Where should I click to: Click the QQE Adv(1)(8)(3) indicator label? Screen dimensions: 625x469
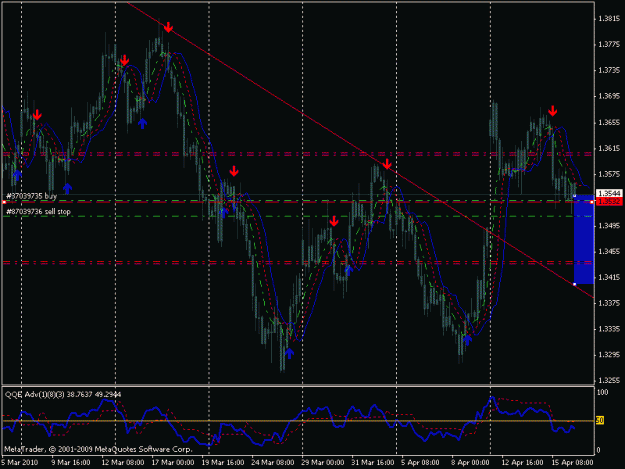(x=63, y=394)
